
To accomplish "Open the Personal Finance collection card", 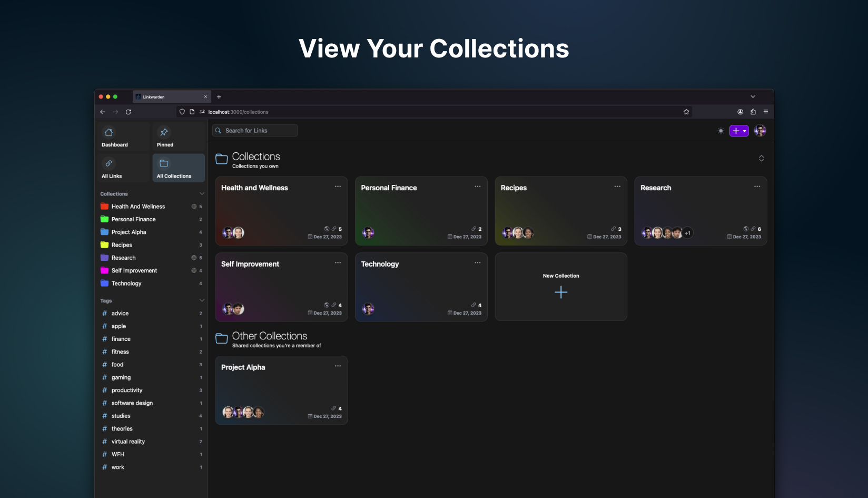I will (x=421, y=211).
